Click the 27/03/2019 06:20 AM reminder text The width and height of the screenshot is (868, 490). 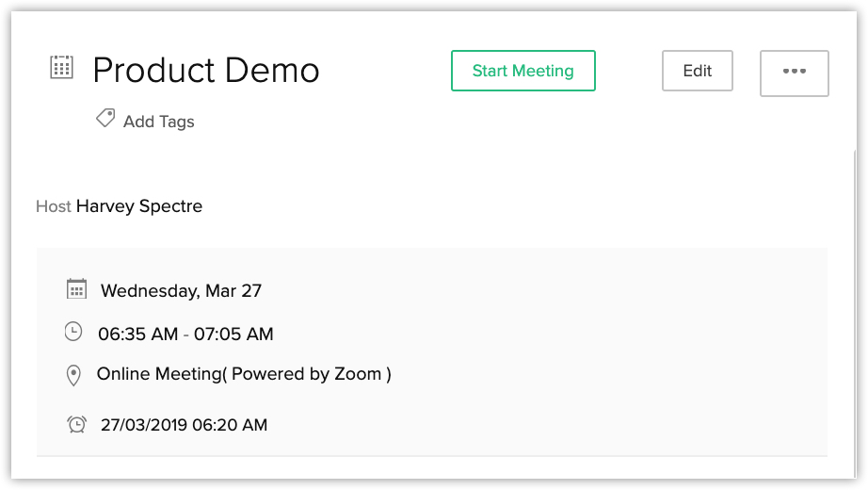pyautogui.click(x=184, y=425)
